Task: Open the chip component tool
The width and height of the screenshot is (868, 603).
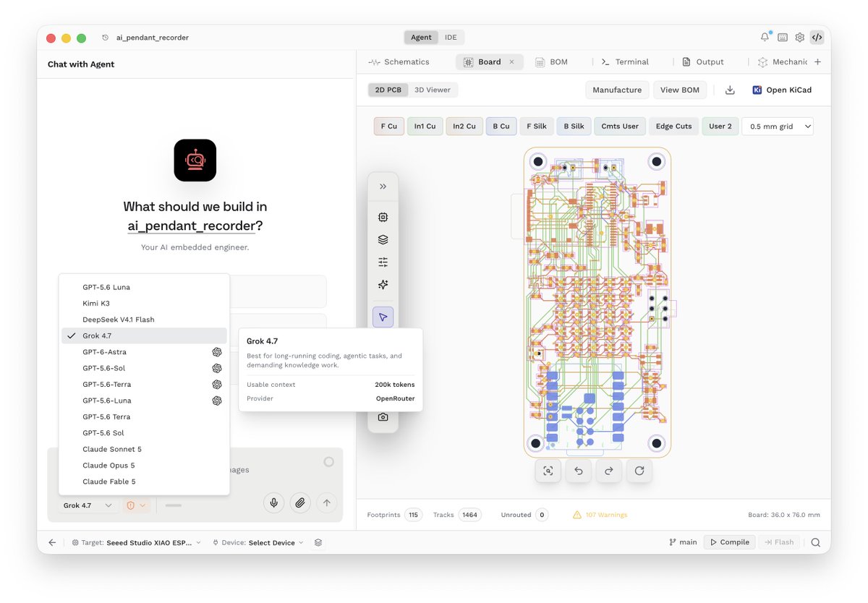Action: click(x=383, y=217)
